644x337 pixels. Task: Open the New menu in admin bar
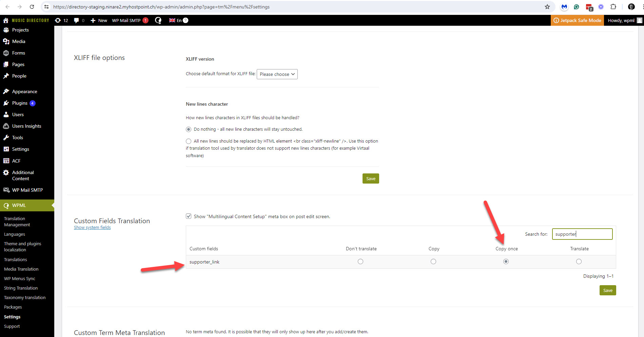(99, 20)
